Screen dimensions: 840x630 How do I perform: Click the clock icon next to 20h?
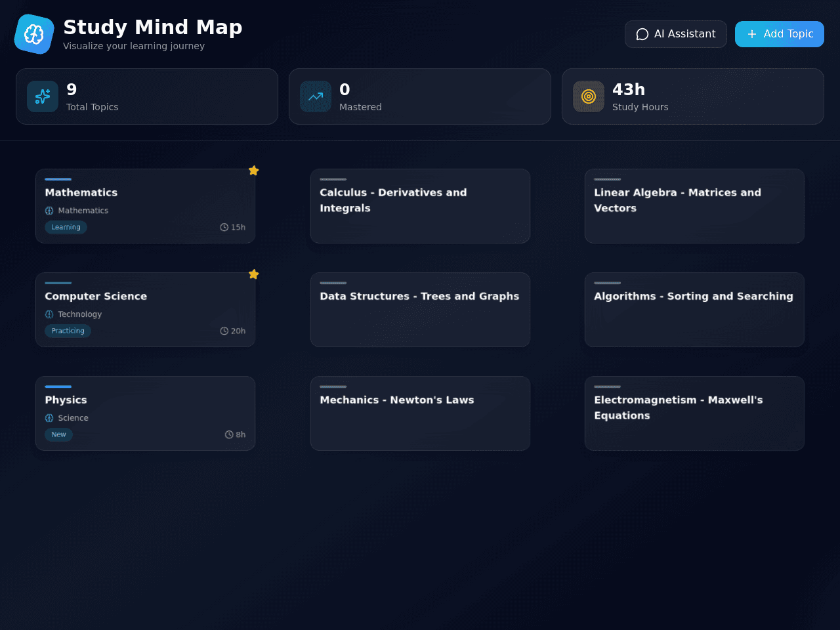click(x=224, y=331)
